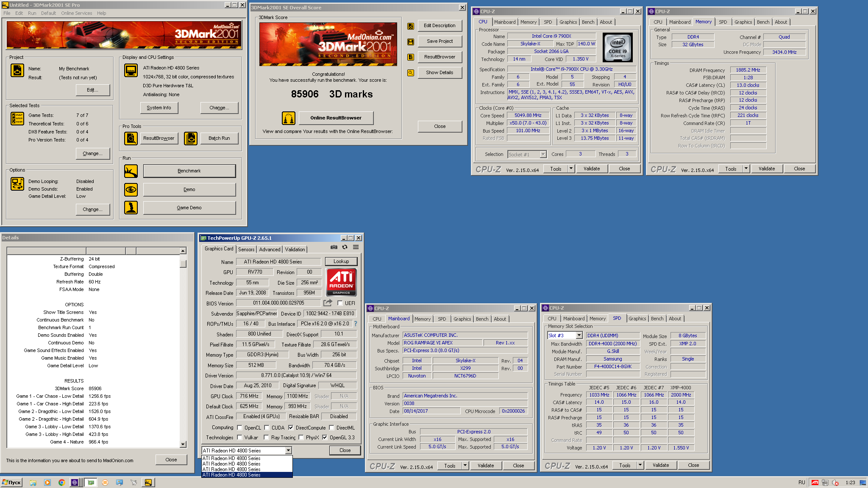The height and width of the screenshot is (488, 868).
Task: Click the Benchmark runner icon
Action: point(131,171)
